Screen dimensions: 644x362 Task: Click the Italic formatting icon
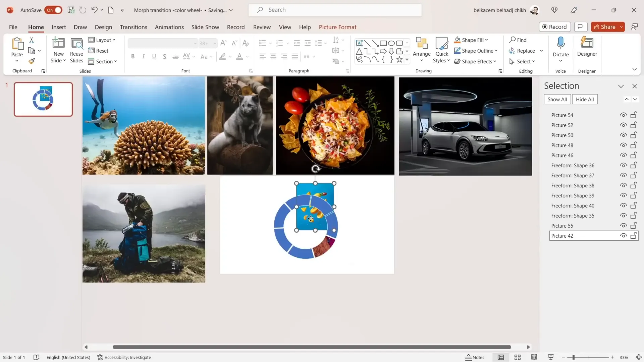click(x=144, y=57)
